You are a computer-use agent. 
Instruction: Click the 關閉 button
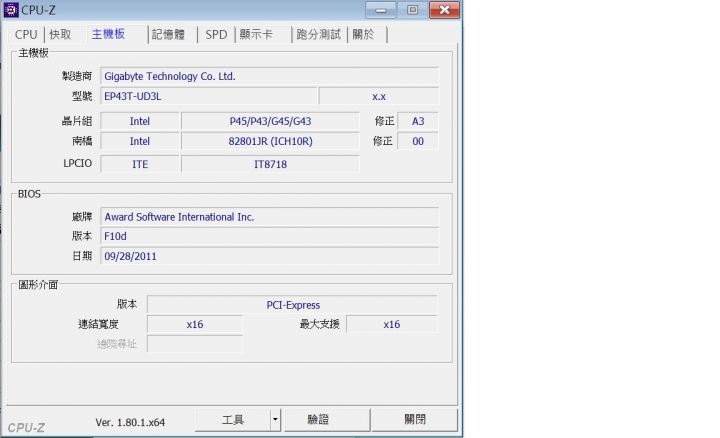click(415, 420)
